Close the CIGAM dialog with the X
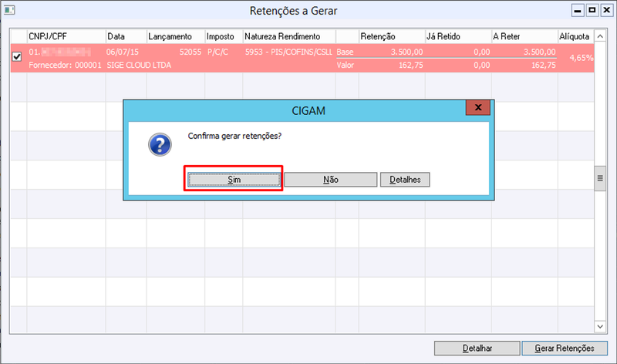This screenshot has height=364, width=617. pyautogui.click(x=478, y=107)
